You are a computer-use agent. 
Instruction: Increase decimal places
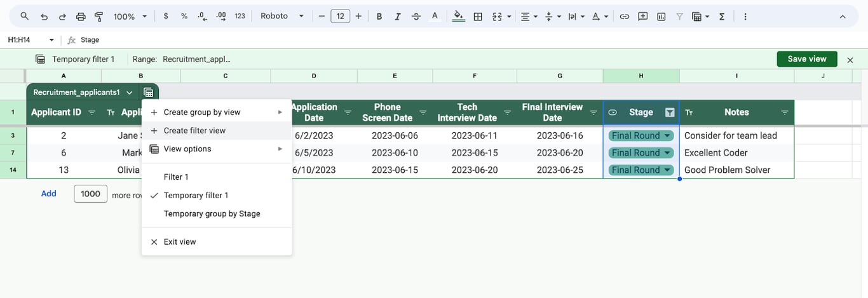pyautogui.click(x=220, y=17)
